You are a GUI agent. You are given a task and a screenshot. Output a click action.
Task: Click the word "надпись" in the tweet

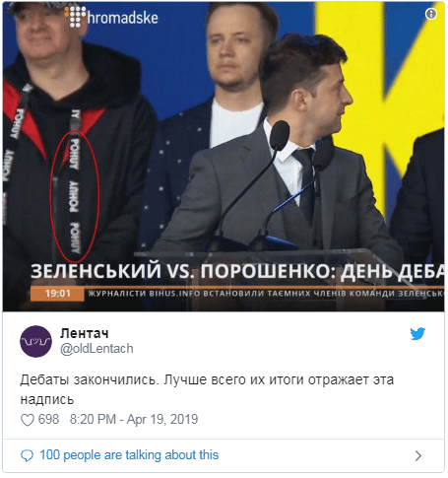[47, 400]
